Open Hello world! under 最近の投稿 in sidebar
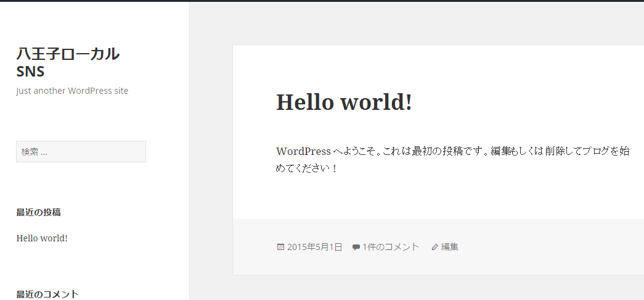The width and height of the screenshot is (644, 300). (42, 238)
